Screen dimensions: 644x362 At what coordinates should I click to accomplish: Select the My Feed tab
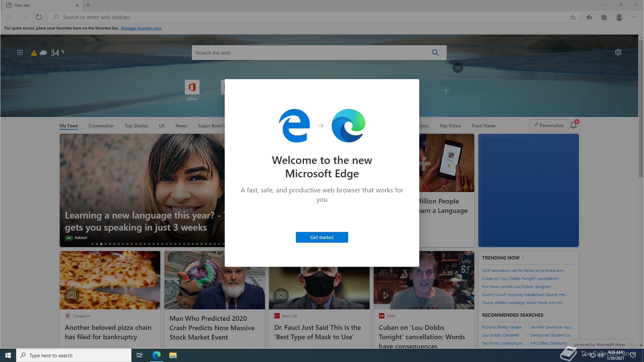tap(68, 126)
